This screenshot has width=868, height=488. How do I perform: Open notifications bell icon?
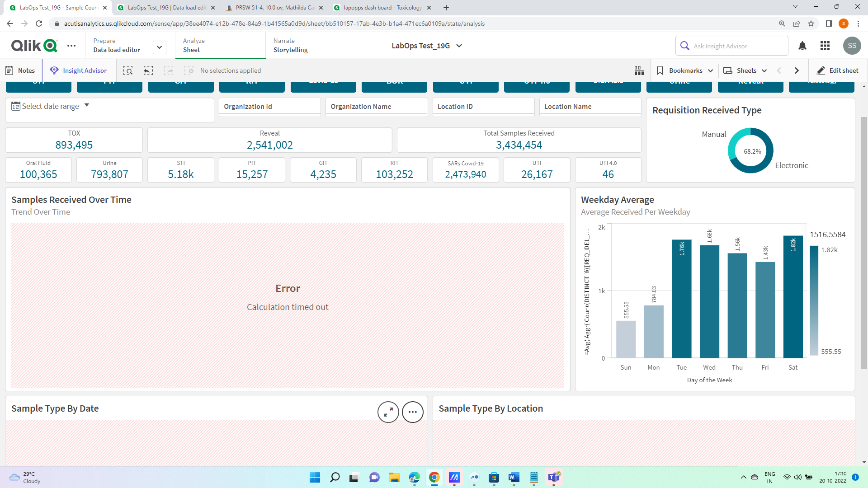[802, 46]
